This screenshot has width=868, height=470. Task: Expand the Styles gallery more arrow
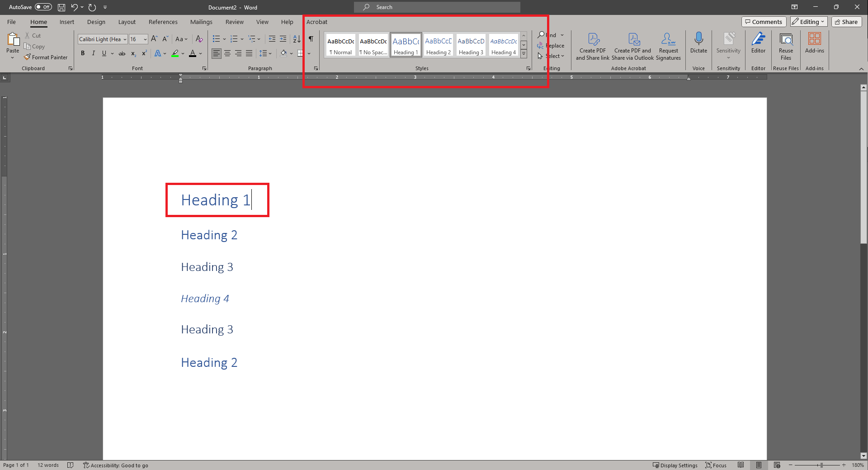[x=524, y=54]
